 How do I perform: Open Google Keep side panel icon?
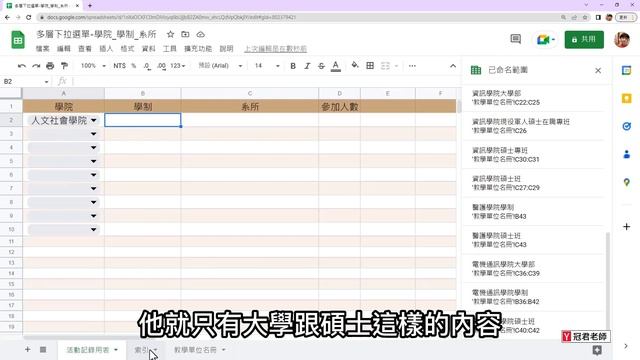point(627,98)
